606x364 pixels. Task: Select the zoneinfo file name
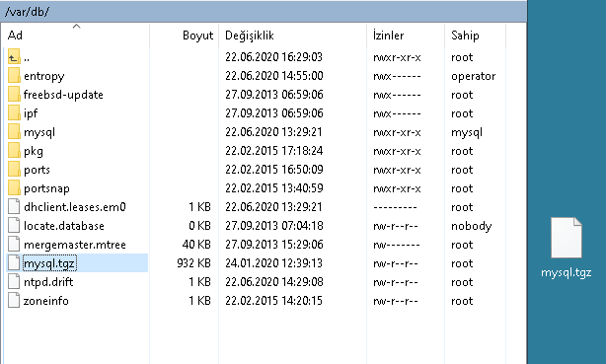[46, 301]
